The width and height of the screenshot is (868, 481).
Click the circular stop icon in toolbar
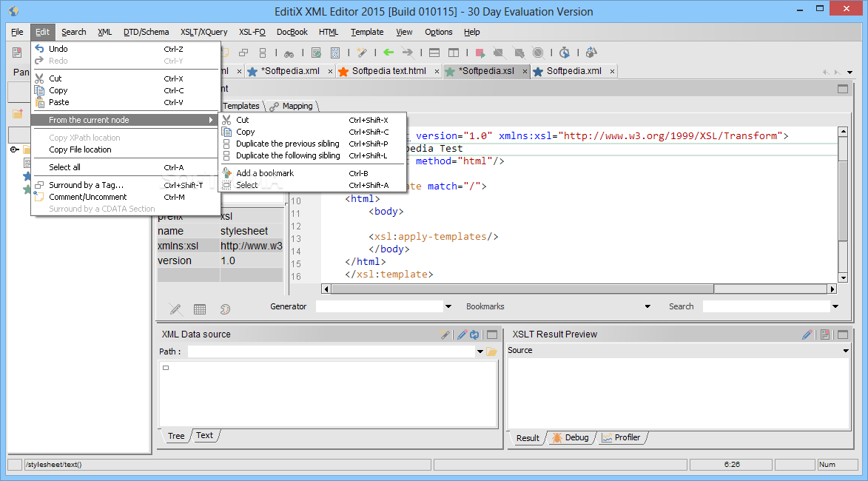point(537,53)
